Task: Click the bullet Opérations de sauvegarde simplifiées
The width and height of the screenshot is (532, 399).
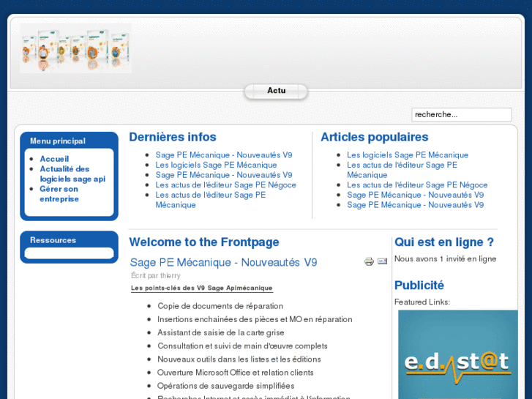Action: coord(225,386)
